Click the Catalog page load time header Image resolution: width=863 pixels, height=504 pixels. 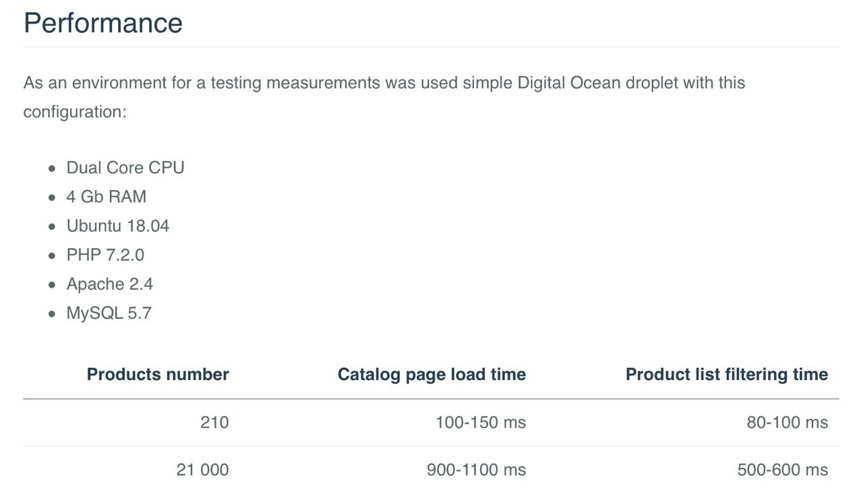431,375
